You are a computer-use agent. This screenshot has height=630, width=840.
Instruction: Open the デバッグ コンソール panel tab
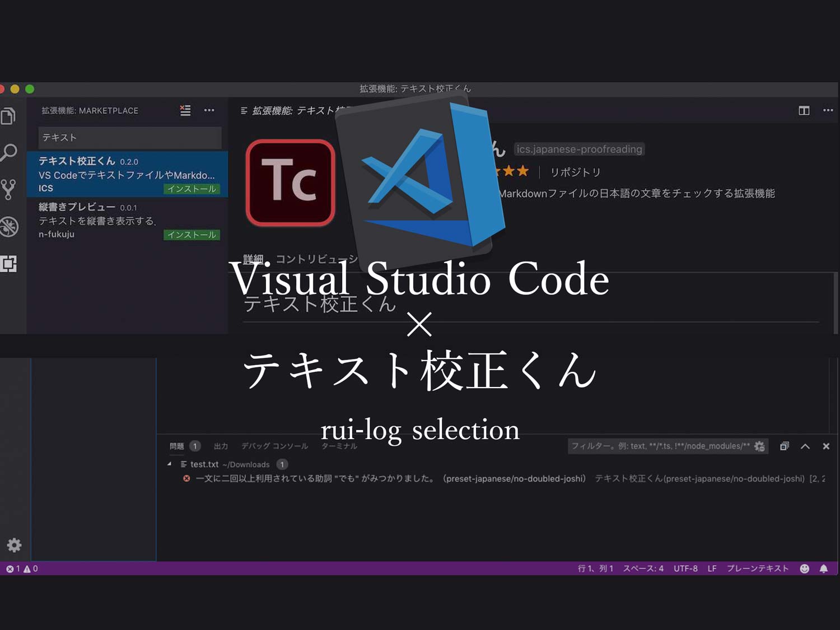click(274, 446)
